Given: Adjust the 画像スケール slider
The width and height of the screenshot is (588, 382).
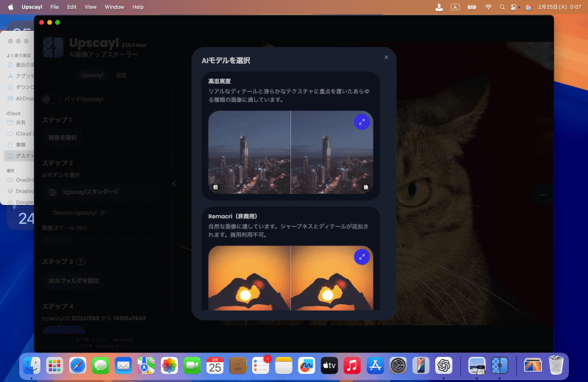Looking at the screenshot, I should (101, 239).
